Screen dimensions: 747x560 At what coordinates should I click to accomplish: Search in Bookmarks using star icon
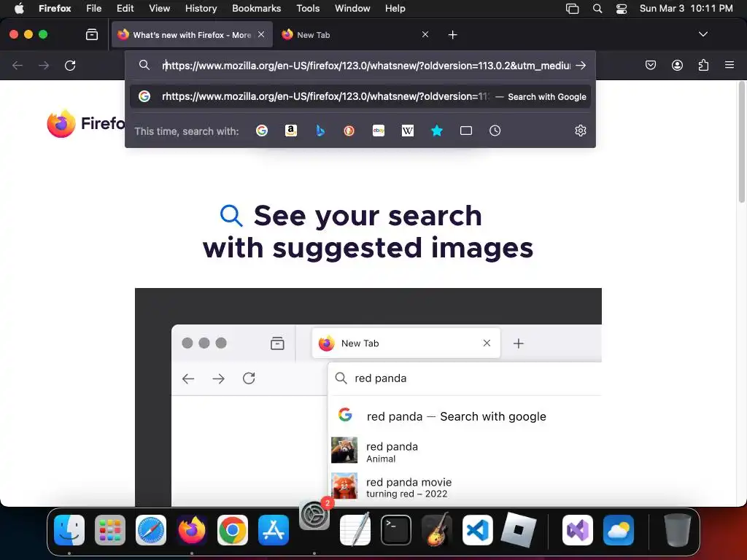437,131
